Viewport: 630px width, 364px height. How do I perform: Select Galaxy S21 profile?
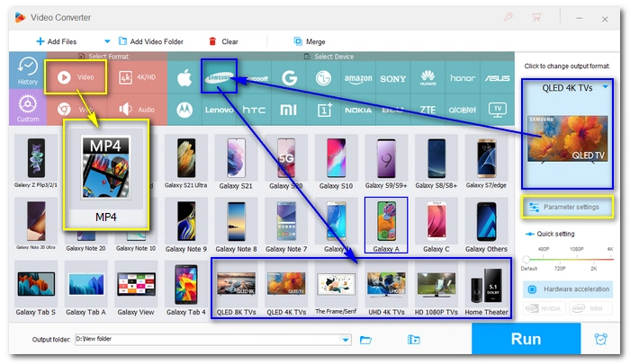236,162
